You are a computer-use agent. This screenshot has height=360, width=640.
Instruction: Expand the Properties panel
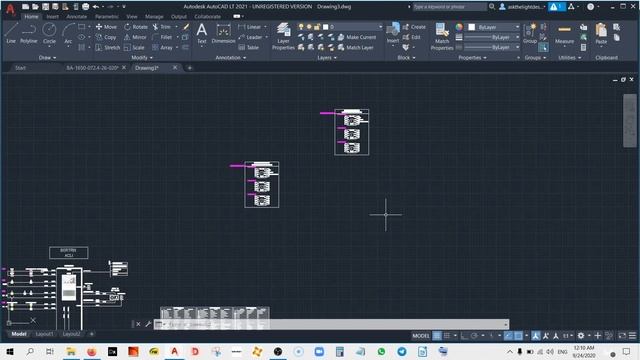[x=472, y=58]
